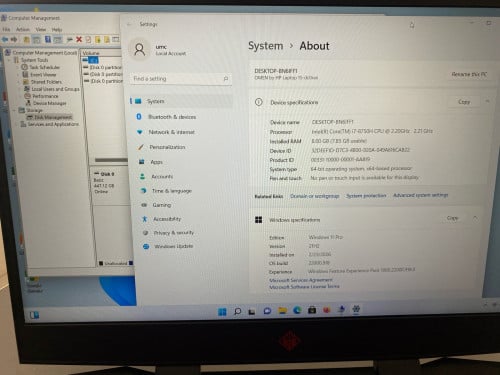Collapse the System Tools tree node

click(9, 60)
